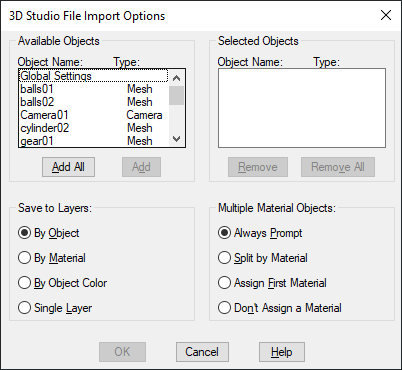
Task: Click the Remove All button
Action: pyautogui.click(x=338, y=167)
